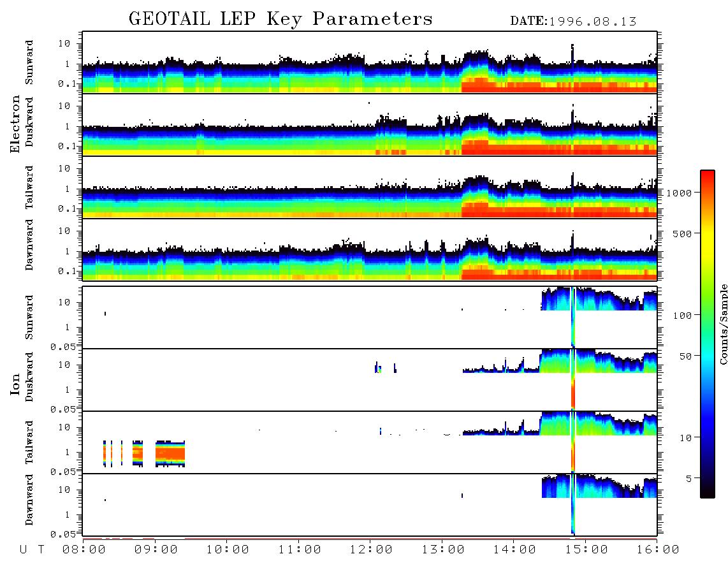The height and width of the screenshot is (561, 728).
Task: Click the "10:00" time tick label
Action: click(x=228, y=550)
